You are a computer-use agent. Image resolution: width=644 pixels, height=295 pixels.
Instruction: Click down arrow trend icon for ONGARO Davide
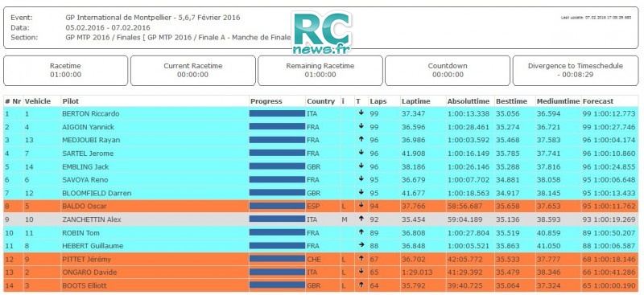pos(361,272)
